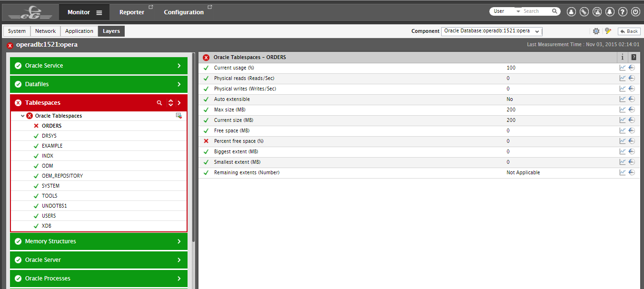Viewport: 644px width, 289px height.
Task: Open the help question mark icon
Action: click(x=623, y=12)
